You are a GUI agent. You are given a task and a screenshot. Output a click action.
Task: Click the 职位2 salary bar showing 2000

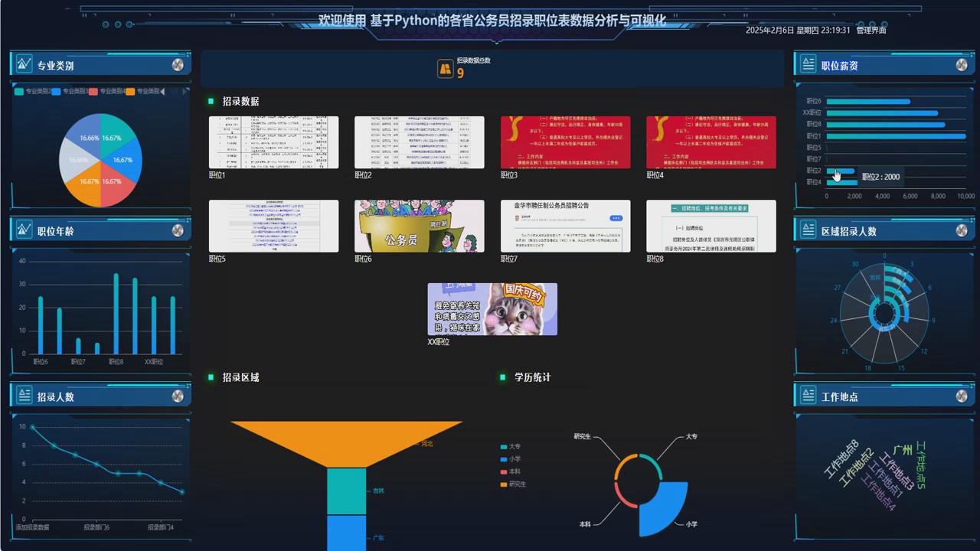coord(842,171)
